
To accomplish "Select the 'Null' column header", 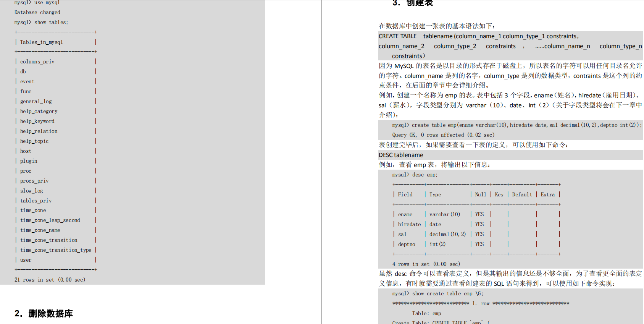I will tap(481, 194).
